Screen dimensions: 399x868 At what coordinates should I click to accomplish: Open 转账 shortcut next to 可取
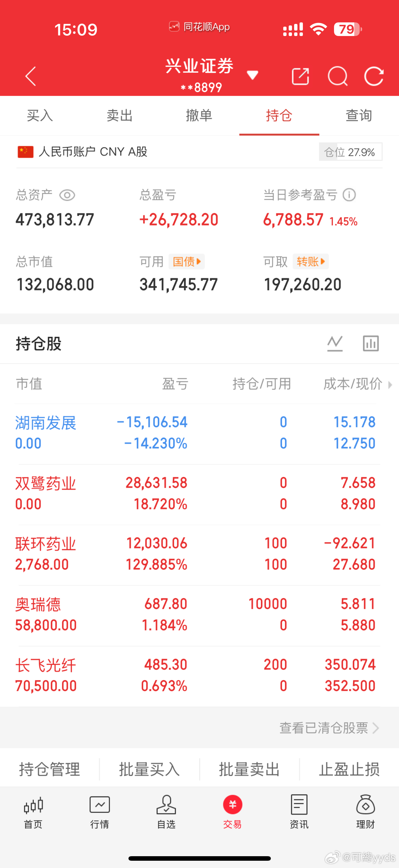point(310,261)
